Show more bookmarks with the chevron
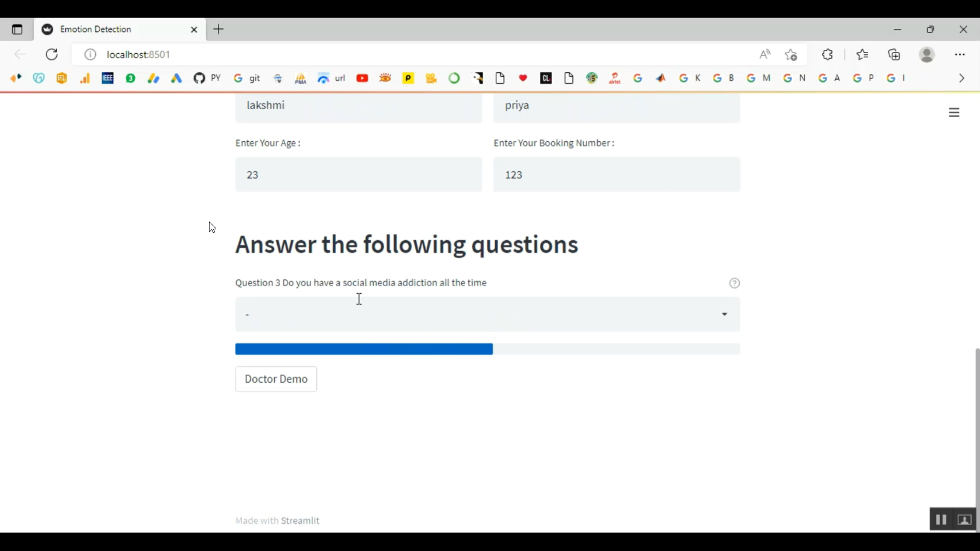 pos(961,78)
